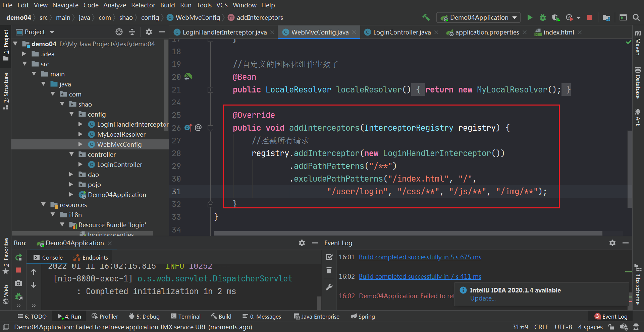Switch to the LoginController.java tab
Screen dimensions: 644x332
click(401, 32)
